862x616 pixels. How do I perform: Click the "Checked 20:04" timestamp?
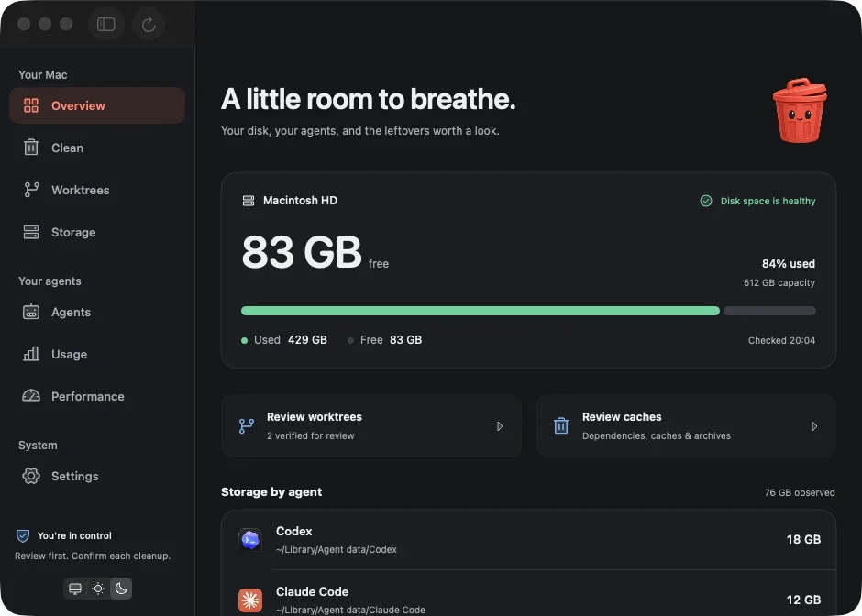point(781,341)
